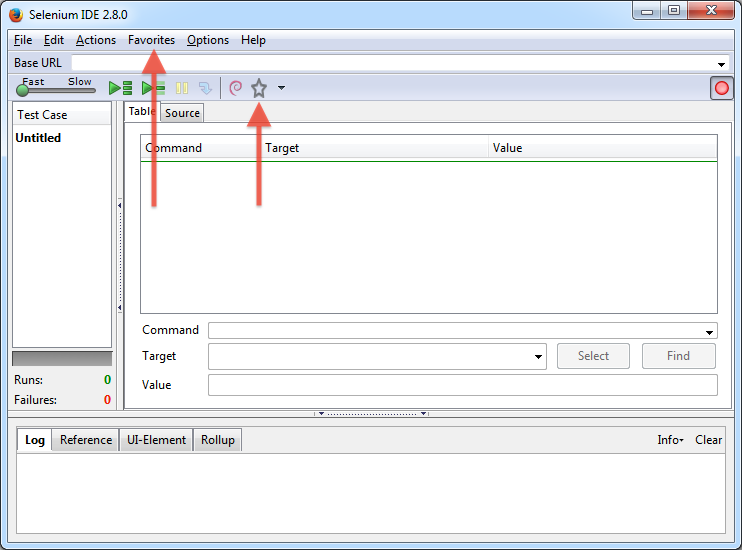742x550 pixels.
Task: Select the UI-Element tab
Action: [156, 440]
